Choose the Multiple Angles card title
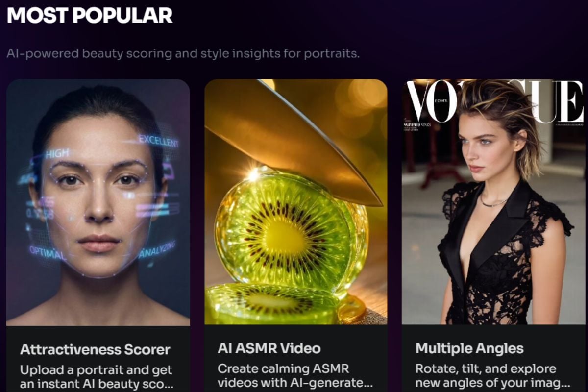588x392 pixels. 469,349
